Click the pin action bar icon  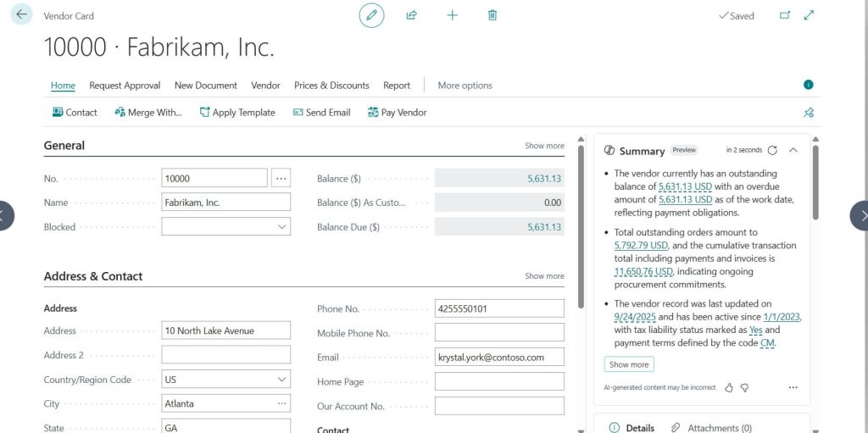coord(808,113)
